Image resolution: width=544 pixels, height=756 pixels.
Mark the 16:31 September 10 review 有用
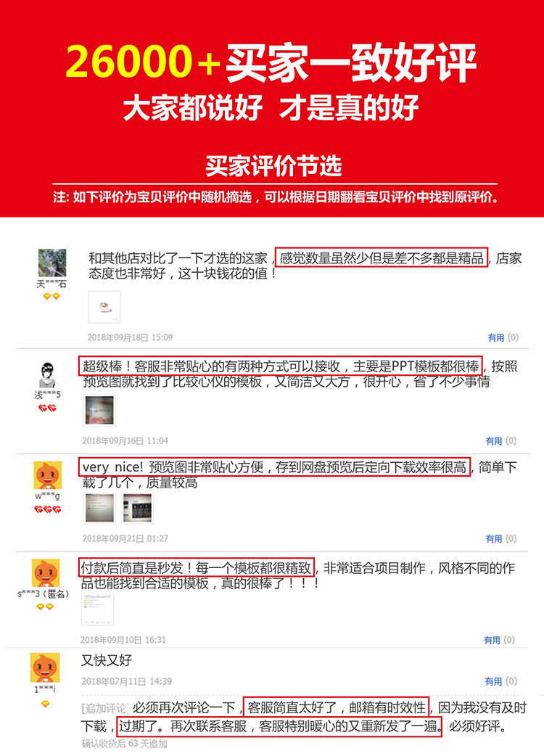[492, 640]
